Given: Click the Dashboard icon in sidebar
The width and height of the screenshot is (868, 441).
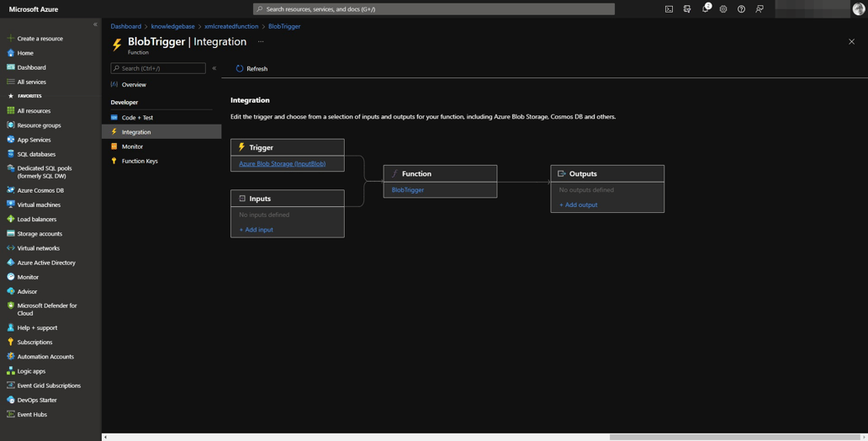Looking at the screenshot, I should (x=11, y=67).
